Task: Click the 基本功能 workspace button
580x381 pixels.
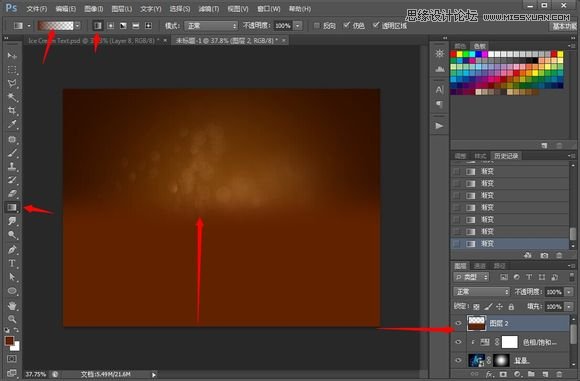Action: [564, 26]
